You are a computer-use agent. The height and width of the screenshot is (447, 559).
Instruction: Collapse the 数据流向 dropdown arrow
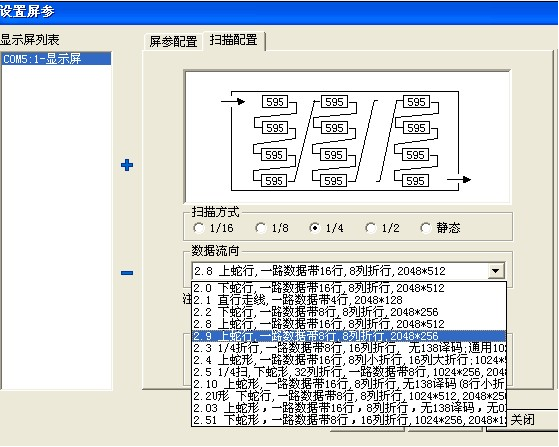(496, 271)
